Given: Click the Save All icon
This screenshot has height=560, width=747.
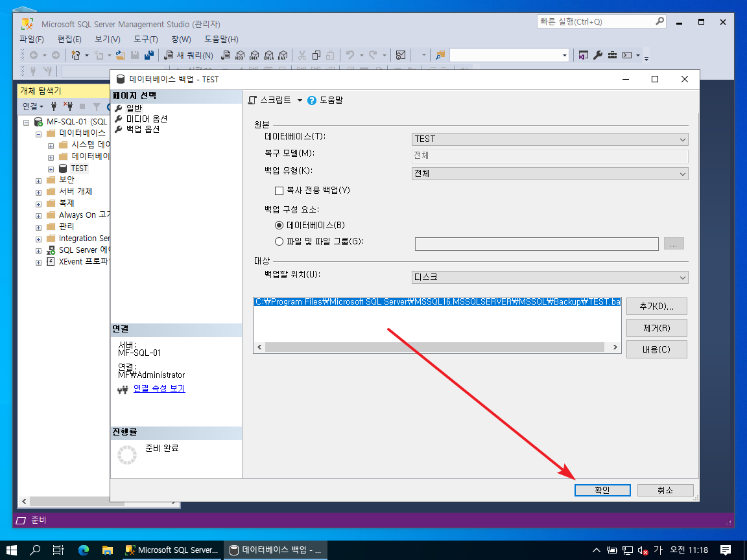Looking at the screenshot, I should [149, 55].
